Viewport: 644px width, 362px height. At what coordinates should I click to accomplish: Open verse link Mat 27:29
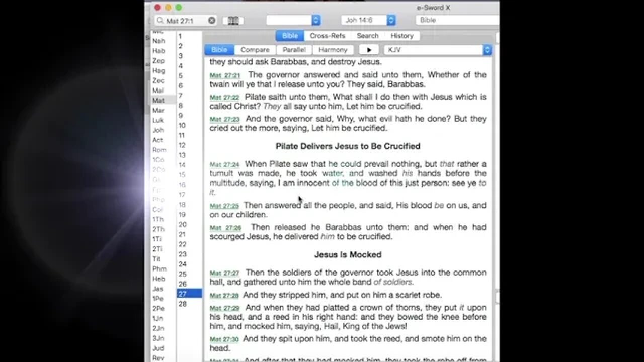(x=225, y=308)
